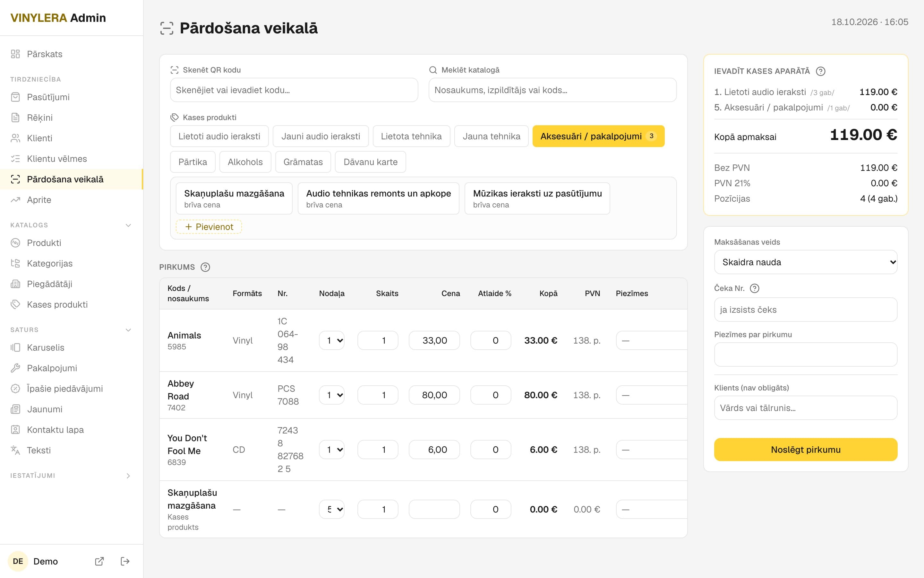
Task: Open Nodaļa dropdown in Abbey Road row
Action: pos(332,395)
